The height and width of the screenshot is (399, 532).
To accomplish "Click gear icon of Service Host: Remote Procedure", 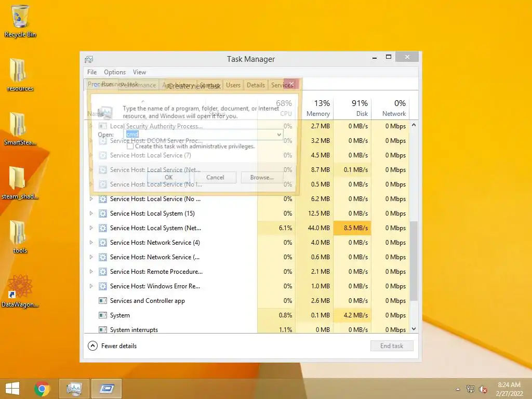I will 102,272.
